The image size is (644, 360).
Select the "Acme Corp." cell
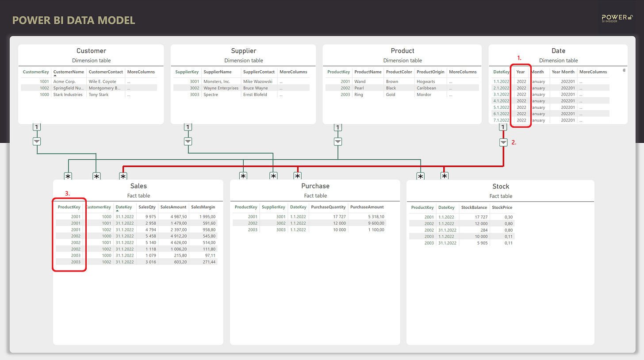65,81
